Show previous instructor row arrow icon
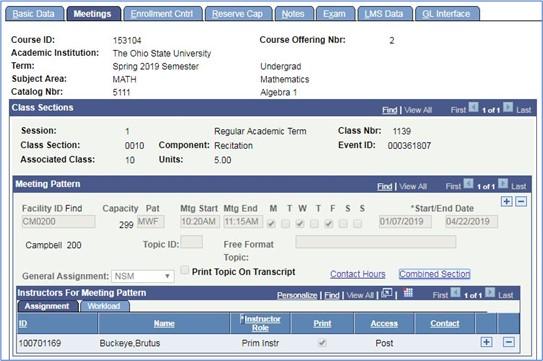 [x=455, y=293]
